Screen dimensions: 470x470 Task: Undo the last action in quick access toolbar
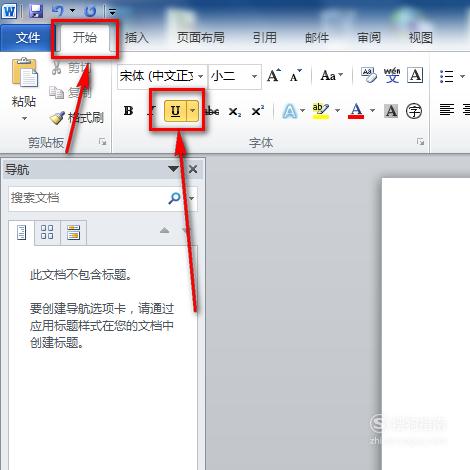tap(58, 11)
